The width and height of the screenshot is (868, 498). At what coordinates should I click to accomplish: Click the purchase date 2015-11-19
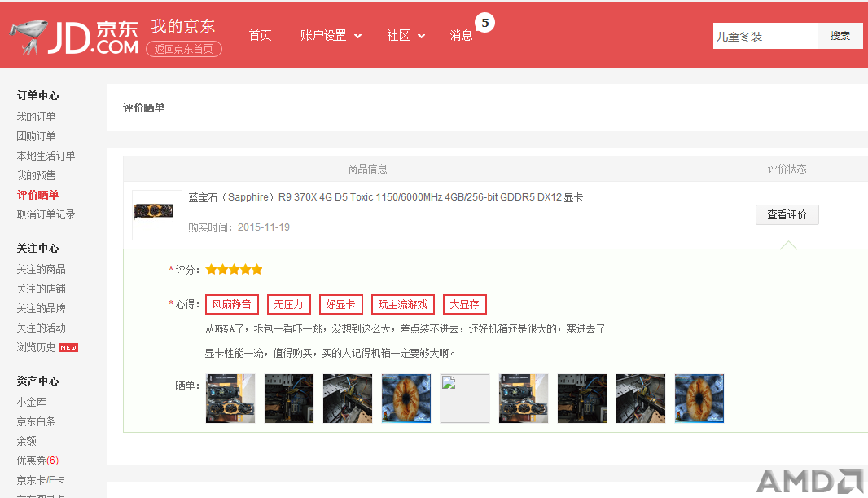264,227
